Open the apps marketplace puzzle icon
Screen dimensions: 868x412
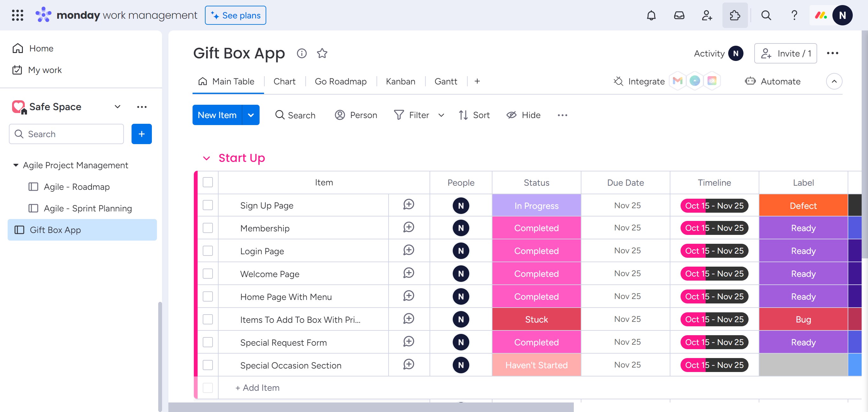coord(735,15)
